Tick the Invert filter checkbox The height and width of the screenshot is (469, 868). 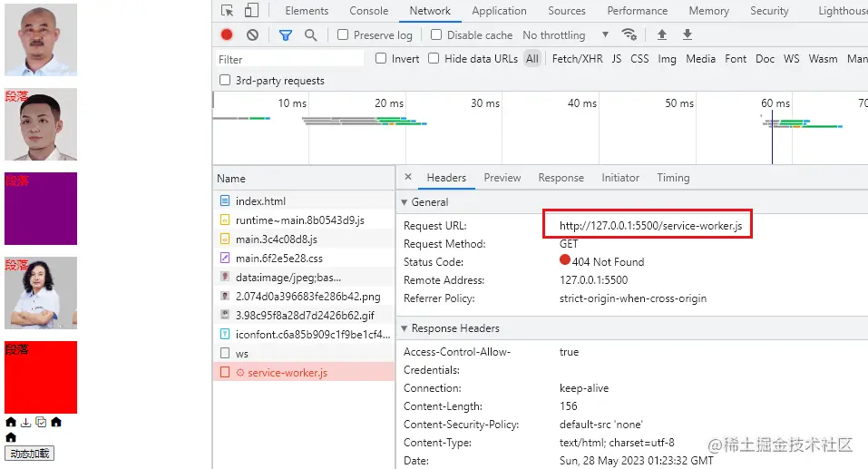(381, 58)
